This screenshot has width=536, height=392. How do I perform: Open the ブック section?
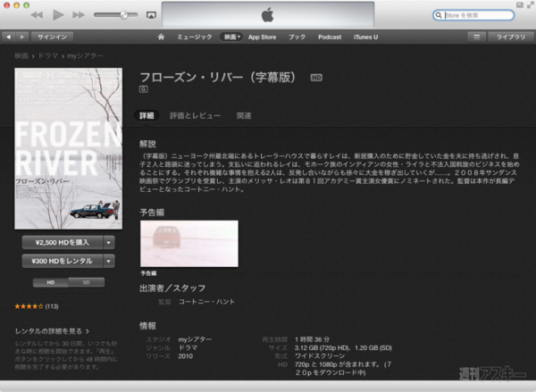coord(297,37)
